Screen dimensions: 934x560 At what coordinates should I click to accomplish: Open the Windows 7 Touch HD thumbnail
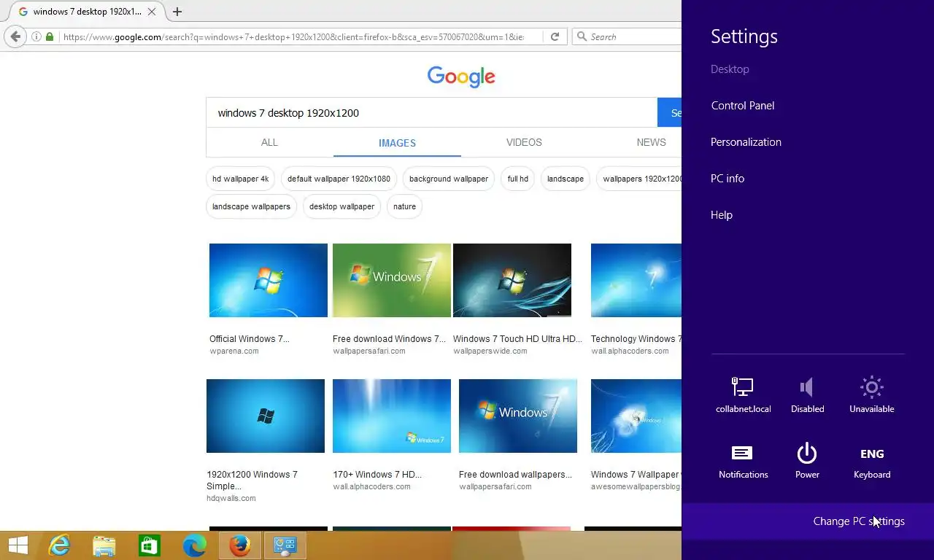[512, 280]
